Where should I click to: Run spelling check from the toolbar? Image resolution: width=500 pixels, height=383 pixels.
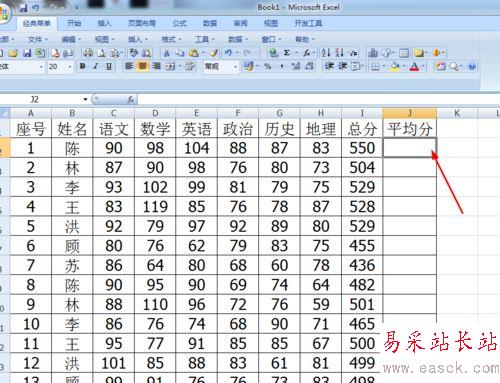click(134, 53)
